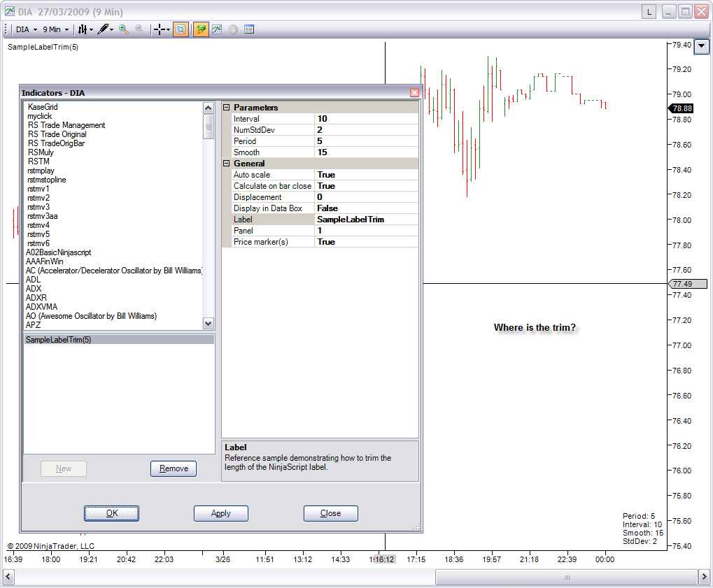Close the Indicators - DIA dialog
713x588 pixels.
coord(414,93)
